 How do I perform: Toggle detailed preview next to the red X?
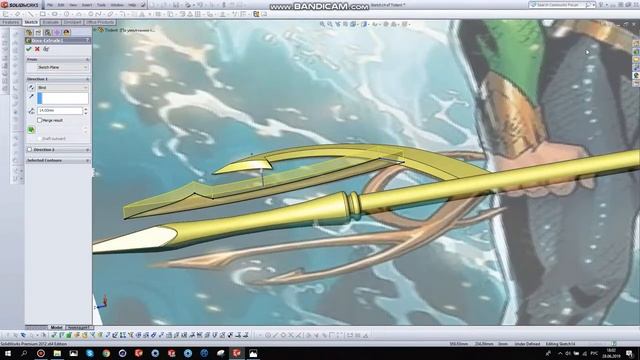(46, 49)
